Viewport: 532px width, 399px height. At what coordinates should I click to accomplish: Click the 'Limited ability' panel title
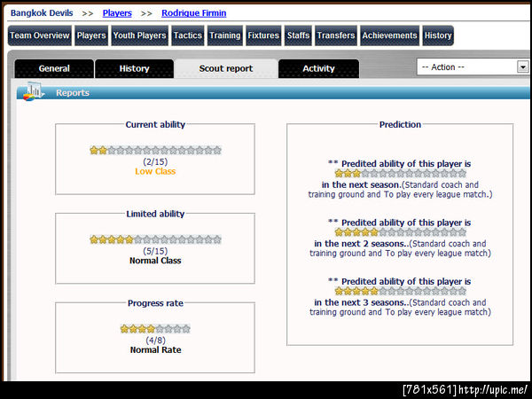click(x=155, y=214)
